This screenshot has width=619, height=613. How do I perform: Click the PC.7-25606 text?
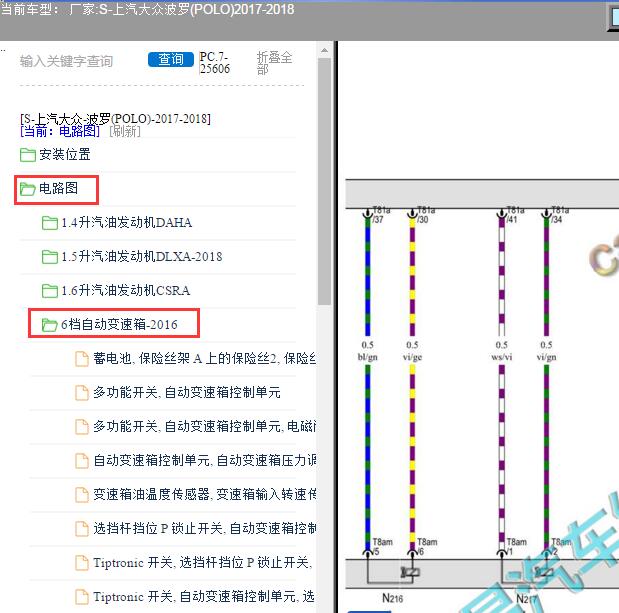click(x=214, y=63)
